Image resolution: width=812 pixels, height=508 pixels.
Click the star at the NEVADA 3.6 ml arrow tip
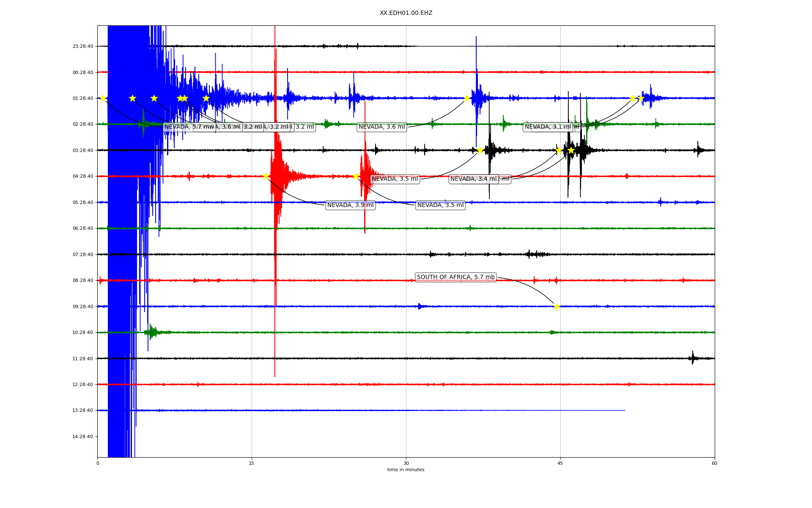pos(467,98)
